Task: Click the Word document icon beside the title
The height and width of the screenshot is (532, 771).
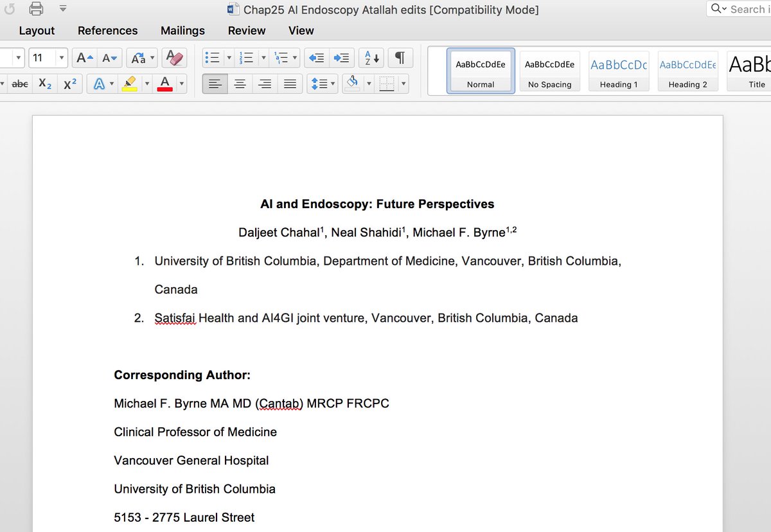Action: [x=234, y=9]
